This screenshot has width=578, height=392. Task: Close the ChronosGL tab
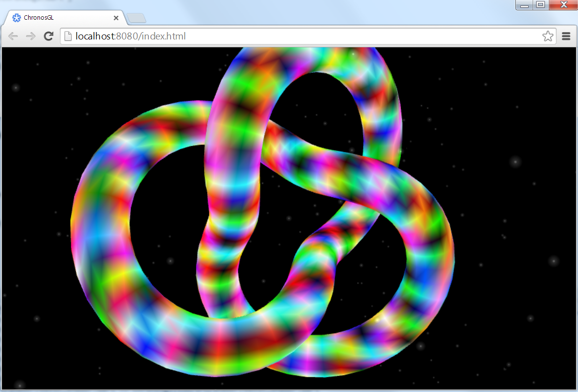(x=116, y=18)
